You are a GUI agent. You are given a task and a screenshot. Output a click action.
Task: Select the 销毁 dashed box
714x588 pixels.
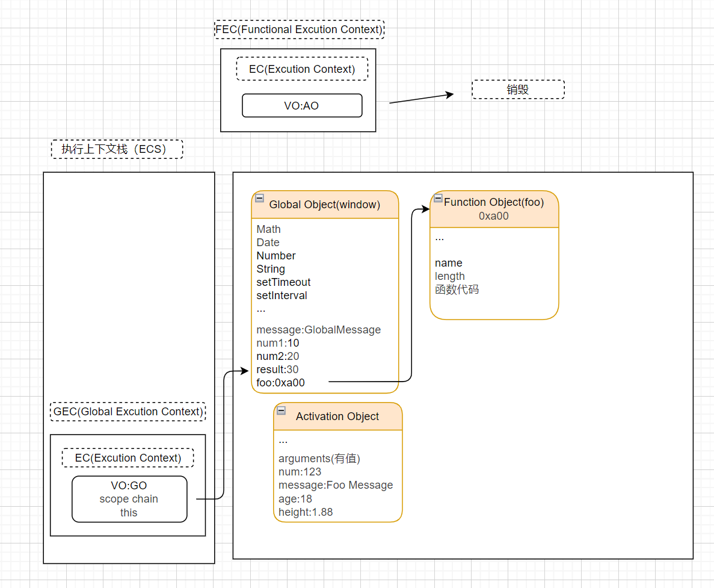(x=518, y=89)
